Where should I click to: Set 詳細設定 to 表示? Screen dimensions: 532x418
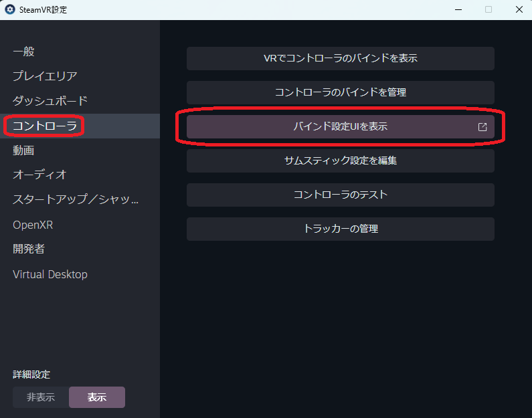(x=97, y=397)
